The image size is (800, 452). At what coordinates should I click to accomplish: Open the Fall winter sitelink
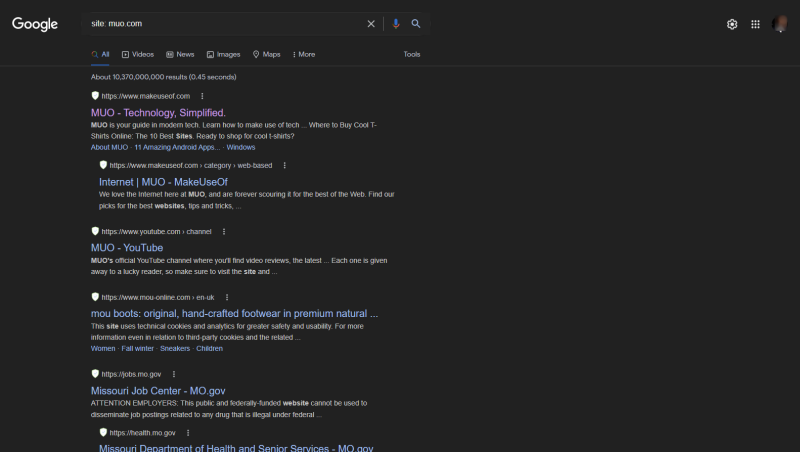(x=137, y=348)
